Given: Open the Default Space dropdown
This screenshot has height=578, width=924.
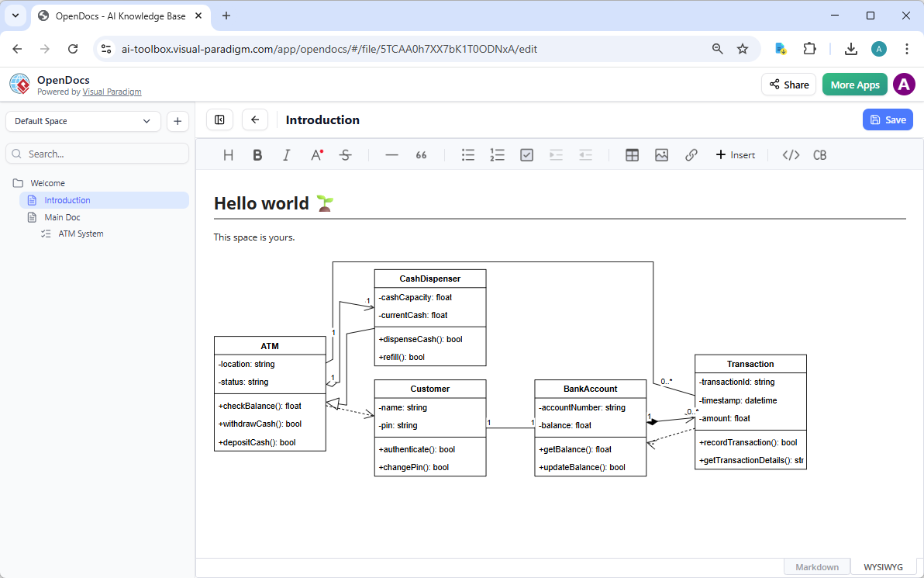Looking at the screenshot, I should 82,121.
